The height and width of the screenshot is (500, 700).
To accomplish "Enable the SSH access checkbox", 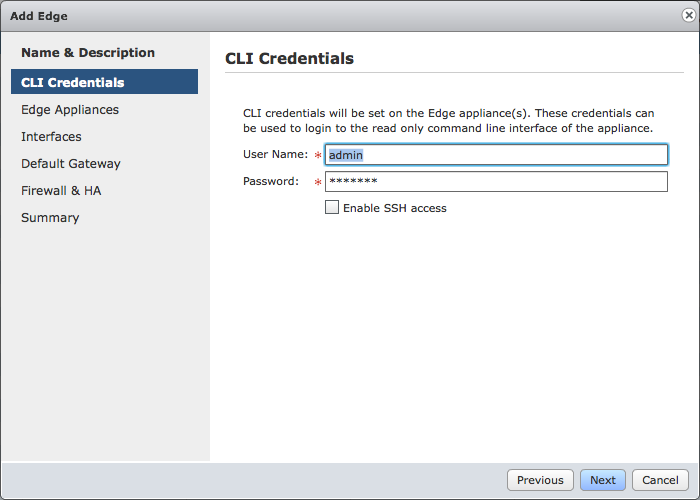I will (332, 207).
